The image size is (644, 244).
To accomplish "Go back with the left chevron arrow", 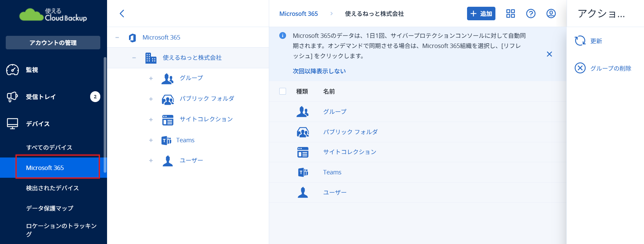I will (x=122, y=14).
